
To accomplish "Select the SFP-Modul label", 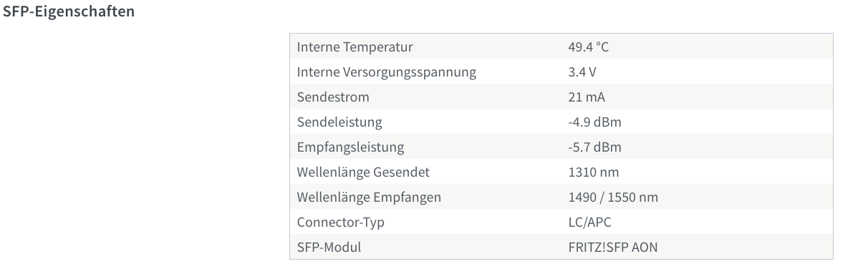I will [x=329, y=248].
